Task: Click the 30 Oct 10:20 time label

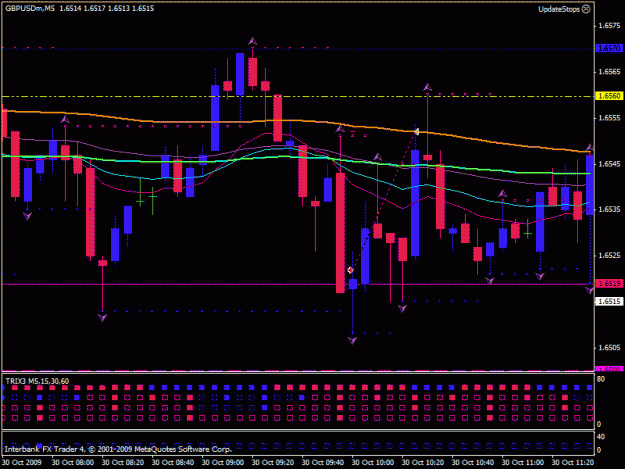Action: click(423, 462)
